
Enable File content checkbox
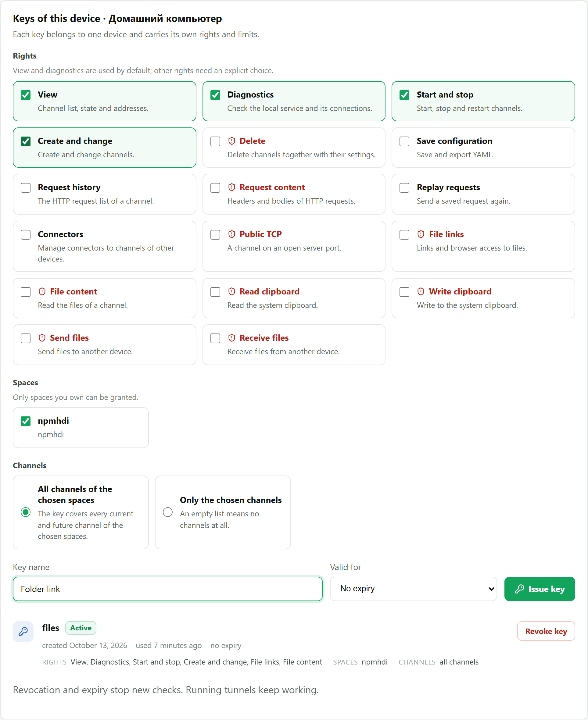[26, 292]
